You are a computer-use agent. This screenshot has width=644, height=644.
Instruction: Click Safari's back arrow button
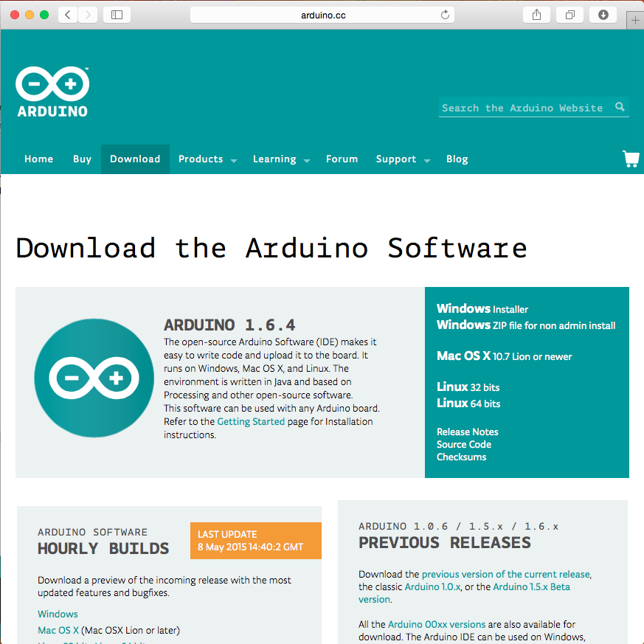coord(67,15)
